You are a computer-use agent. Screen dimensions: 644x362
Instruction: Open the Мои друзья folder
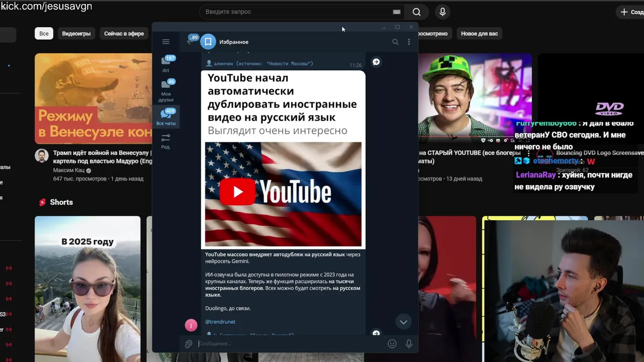(166, 90)
